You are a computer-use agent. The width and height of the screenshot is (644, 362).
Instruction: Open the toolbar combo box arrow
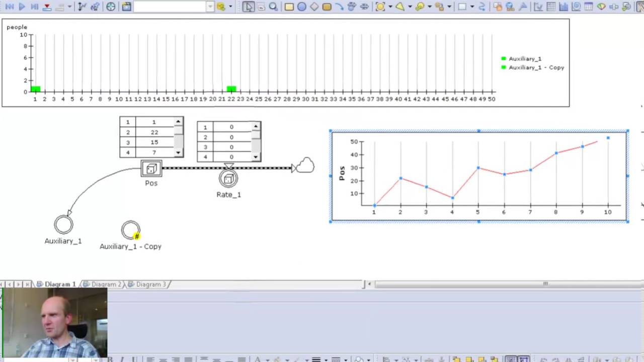click(x=210, y=7)
